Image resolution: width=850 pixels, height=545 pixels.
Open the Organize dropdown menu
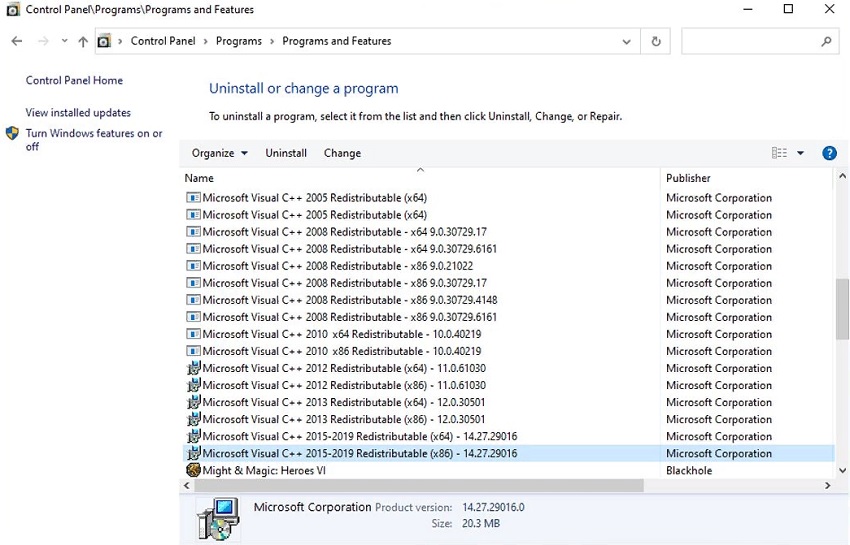pyautogui.click(x=220, y=153)
